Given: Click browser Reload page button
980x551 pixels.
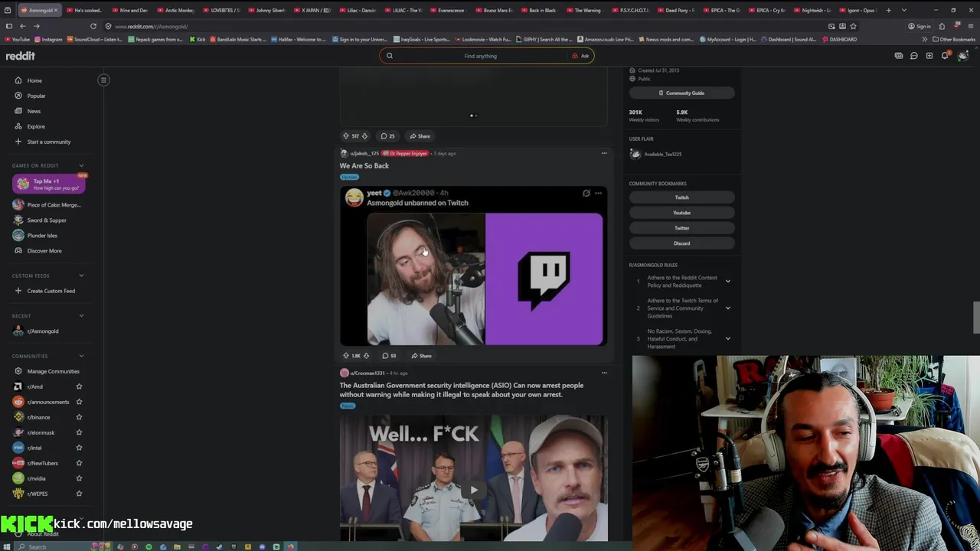Looking at the screenshot, I should coord(93,26).
